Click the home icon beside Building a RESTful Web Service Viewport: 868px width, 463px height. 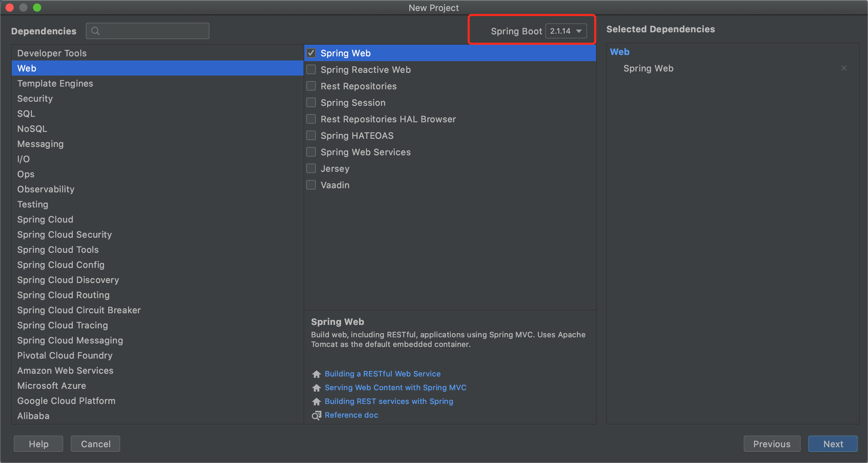tap(316, 374)
